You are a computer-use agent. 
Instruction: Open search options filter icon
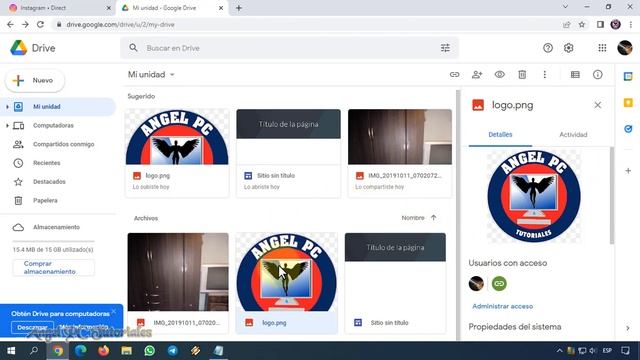tap(445, 48)
